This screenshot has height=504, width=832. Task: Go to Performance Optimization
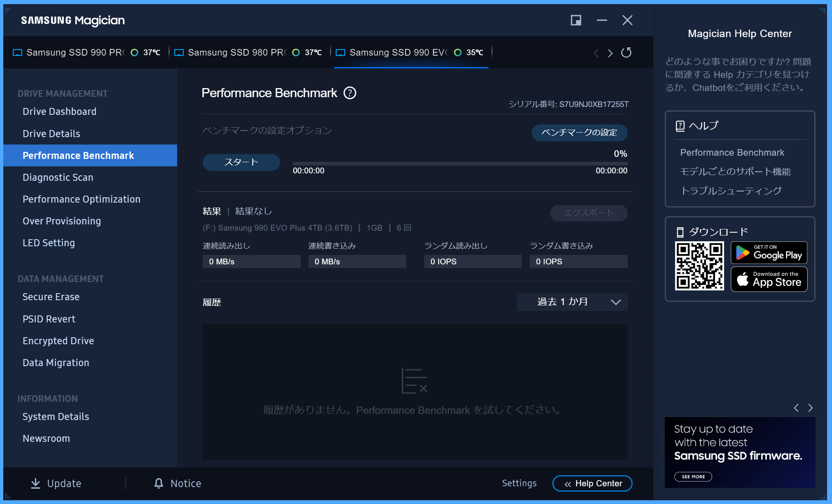(81, 199)
